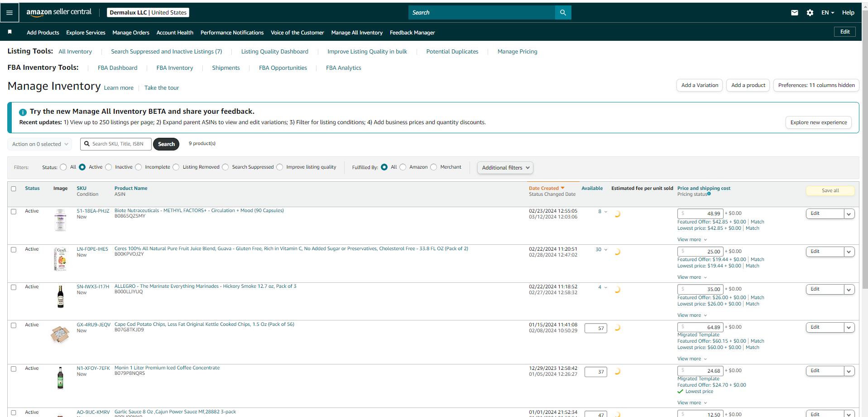Image resolution: width=868 pixels, height=417 pixels.
Task: Open the EN language dropdown
Action: click(828, 13)
